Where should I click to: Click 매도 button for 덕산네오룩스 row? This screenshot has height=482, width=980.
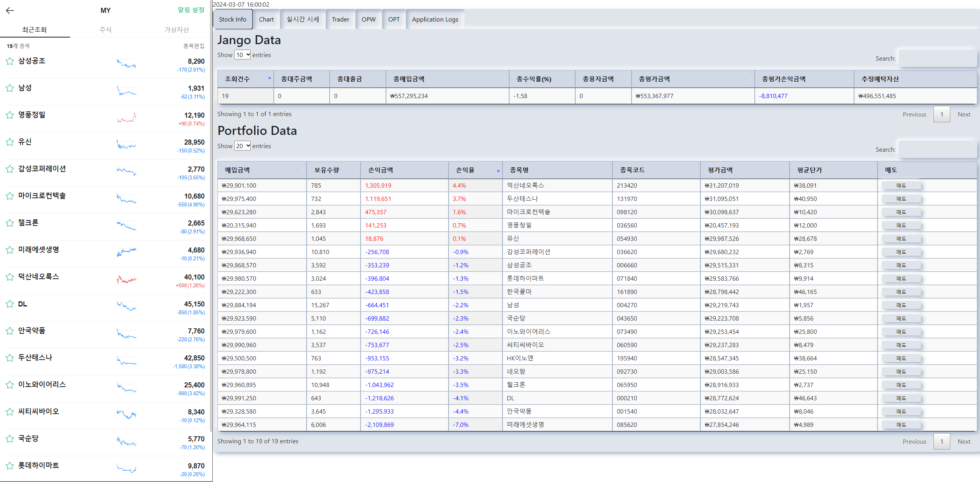901,186
